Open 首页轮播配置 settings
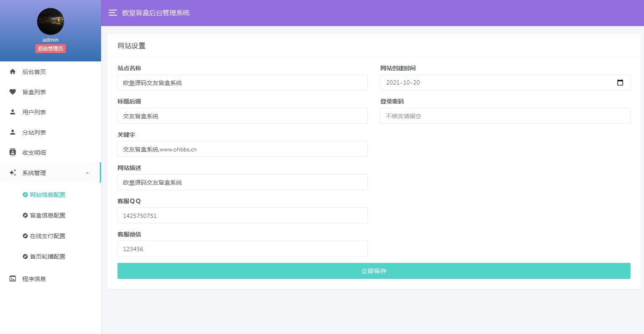The height and width of the screenshot is (334, 644). 48,257
